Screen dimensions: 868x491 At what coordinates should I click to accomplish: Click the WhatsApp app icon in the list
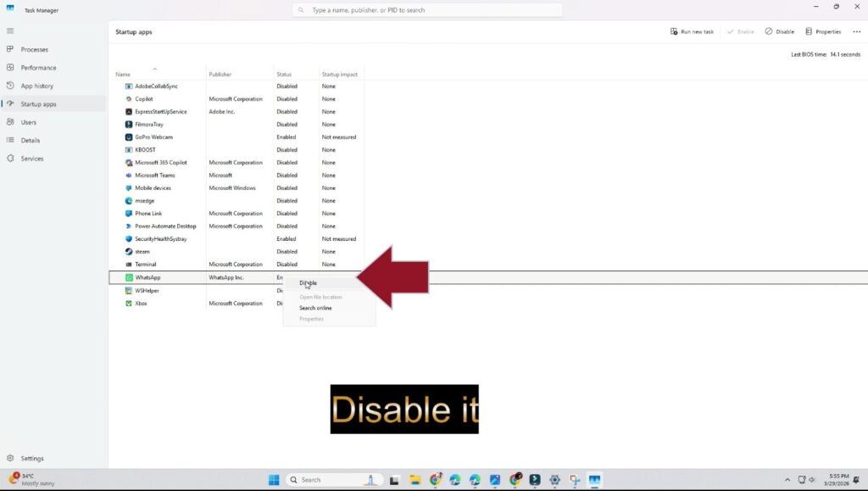127,277
